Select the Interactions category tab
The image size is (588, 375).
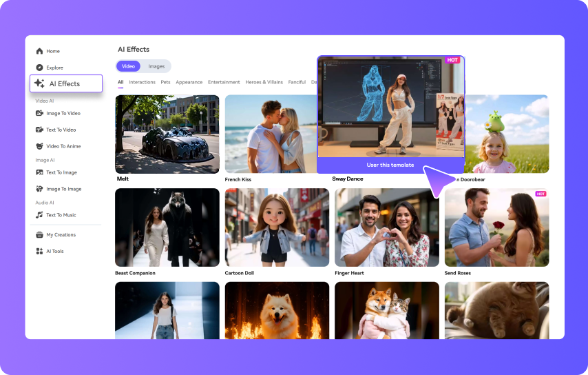[x=142, y=82]
